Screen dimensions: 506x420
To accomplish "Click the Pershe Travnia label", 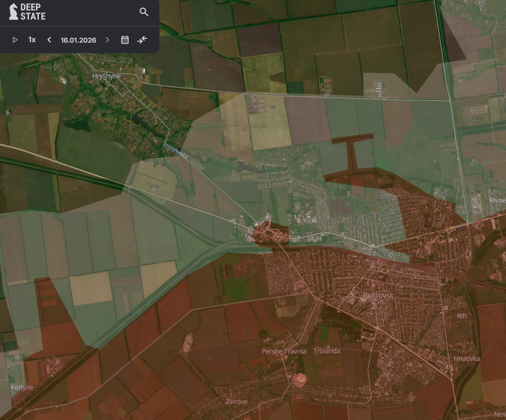I will pyautogui.click(x=284, y=351).
